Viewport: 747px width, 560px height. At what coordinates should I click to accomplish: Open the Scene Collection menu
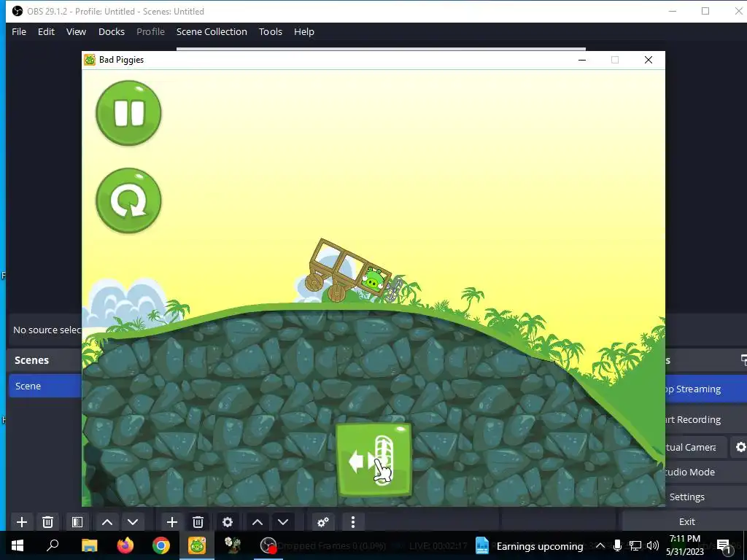click(212, 31)
